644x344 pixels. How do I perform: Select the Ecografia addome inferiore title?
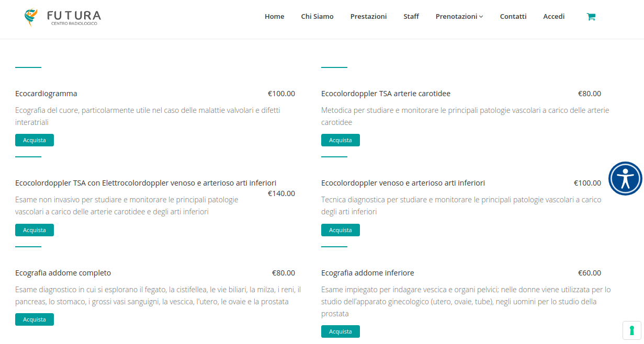[x=368, y=273]
